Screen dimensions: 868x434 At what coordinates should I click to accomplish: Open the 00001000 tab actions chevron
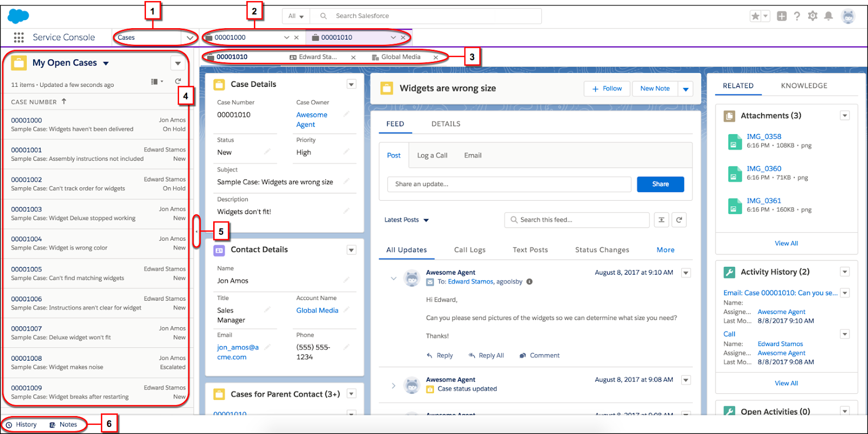click(286, 37)
